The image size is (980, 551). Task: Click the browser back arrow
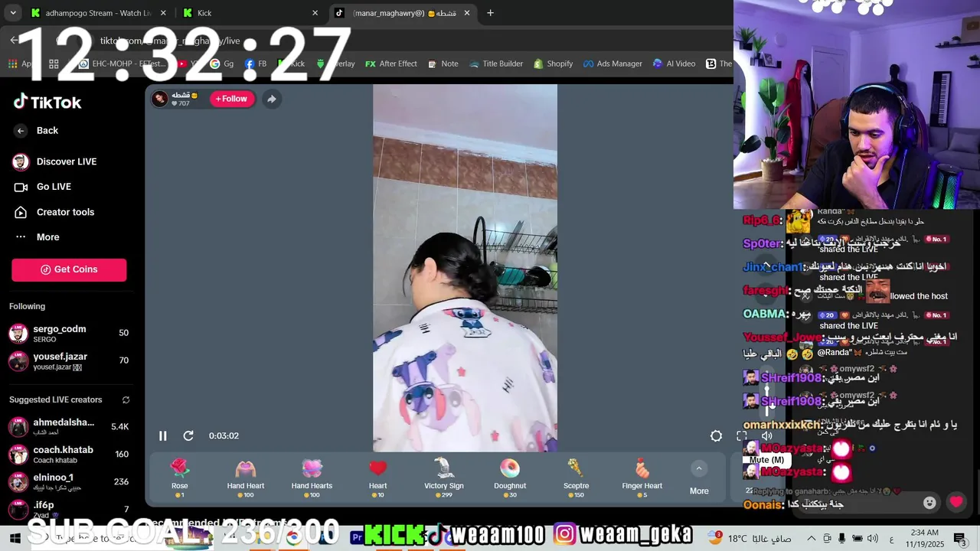coord(14,40)
